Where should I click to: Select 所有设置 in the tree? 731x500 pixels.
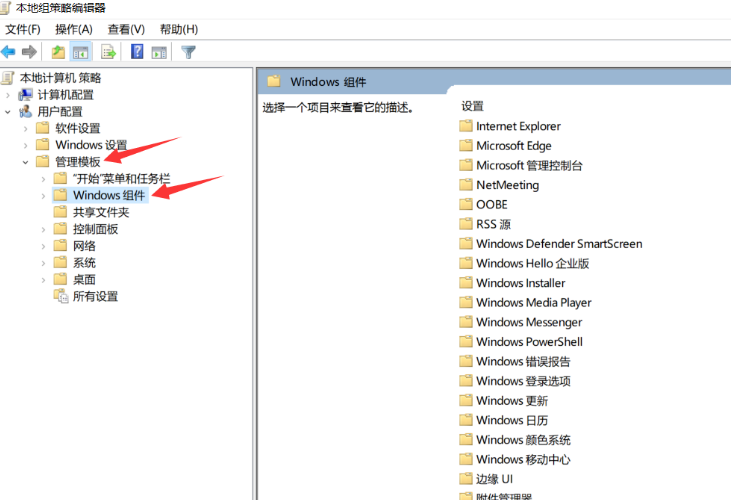pos(95,296)
